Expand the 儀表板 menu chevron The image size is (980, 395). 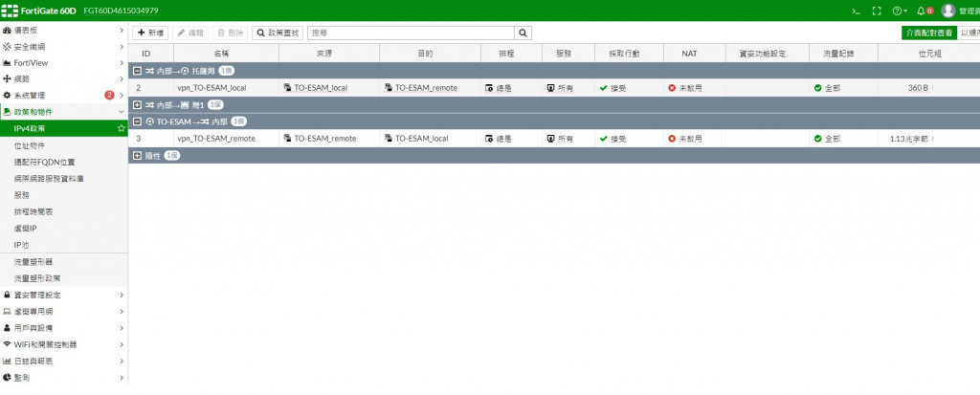[122, 30]
